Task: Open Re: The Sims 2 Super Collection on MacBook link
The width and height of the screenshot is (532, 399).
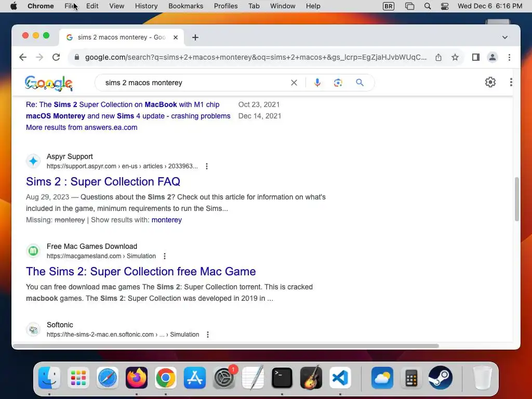Action: (123, 104)
